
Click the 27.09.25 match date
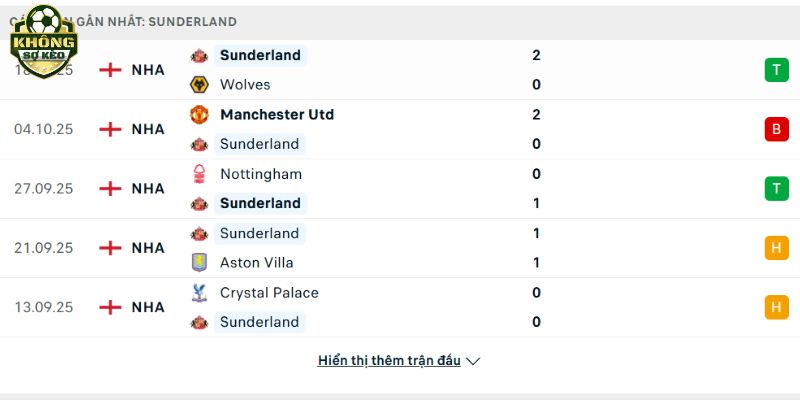[43, 189]
